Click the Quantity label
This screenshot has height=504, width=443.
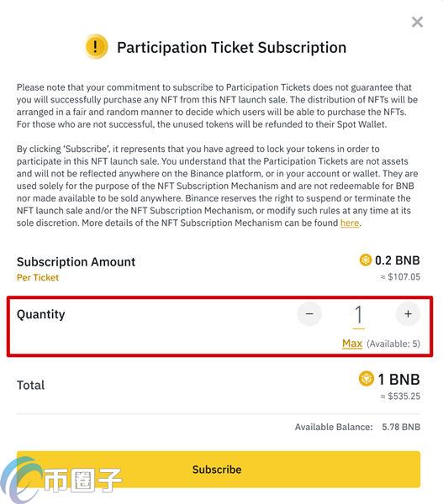pos(41,314)
